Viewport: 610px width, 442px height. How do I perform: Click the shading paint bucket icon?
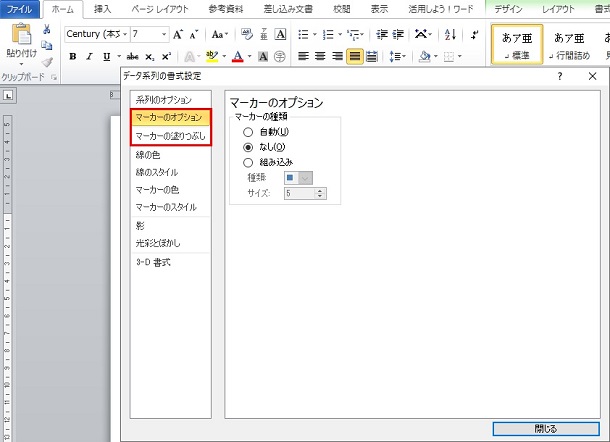pyautogui.click(x=424, y=57)
